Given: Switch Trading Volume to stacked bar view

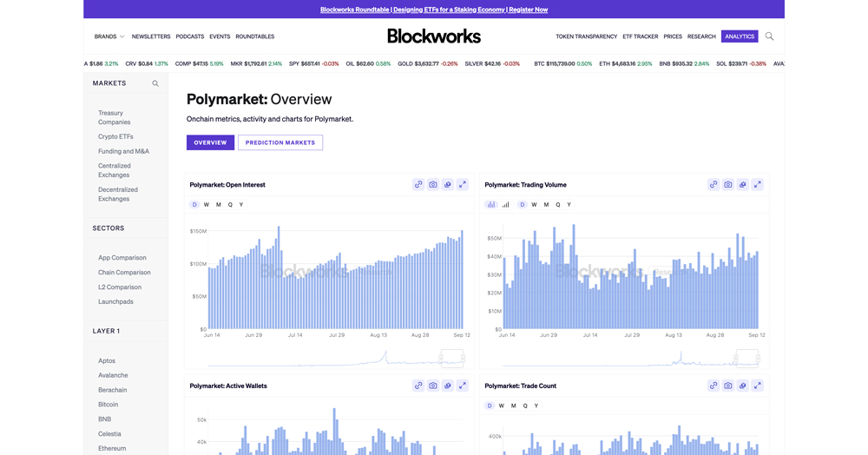Looking at the screenshot, I should [491, 205].
